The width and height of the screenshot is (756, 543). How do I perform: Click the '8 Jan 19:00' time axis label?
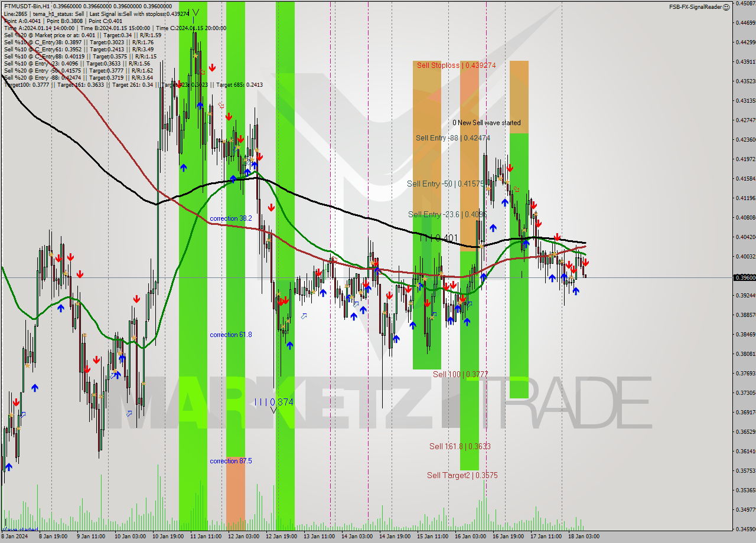[53, 537]
